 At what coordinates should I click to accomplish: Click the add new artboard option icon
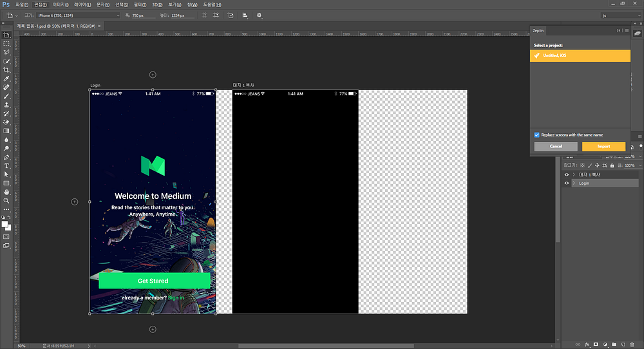[231, 15]
